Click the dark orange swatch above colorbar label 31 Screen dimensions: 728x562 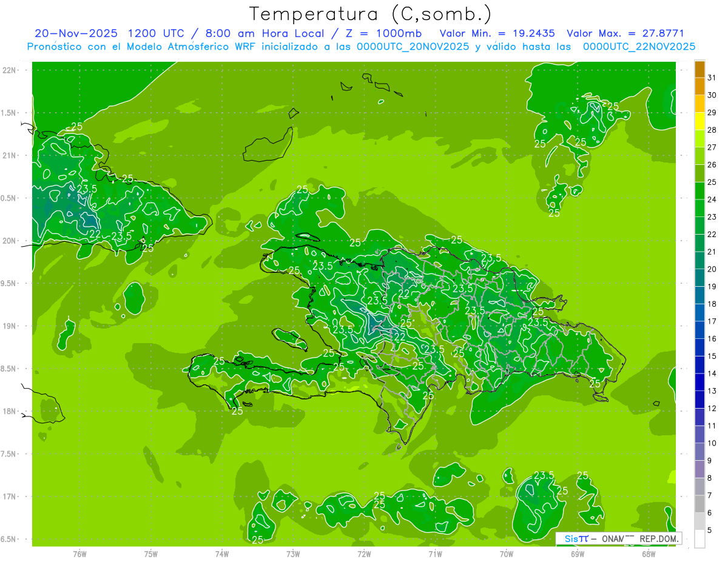[699, 69]
